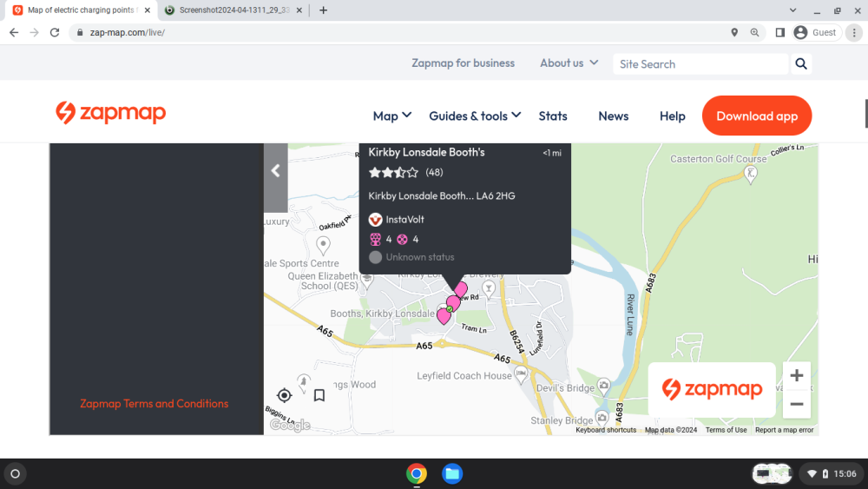Click the brewery bar marker icon
Image resolution: width=868 pixels, height=489 pixels.
[x=488, y=288]
